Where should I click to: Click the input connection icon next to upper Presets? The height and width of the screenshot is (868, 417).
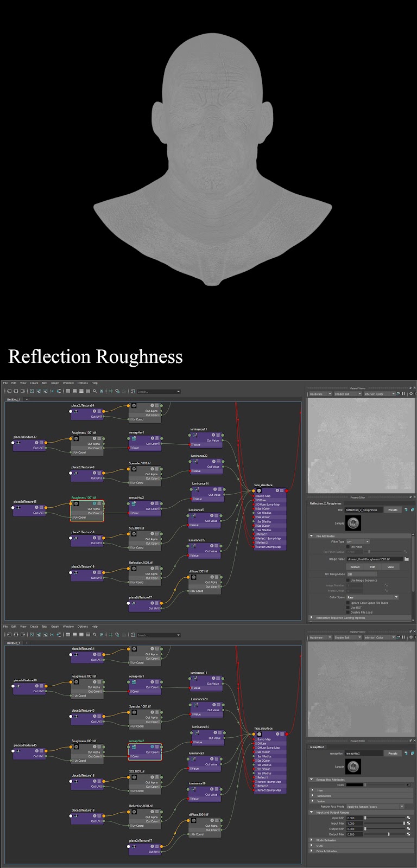coord(406,510)
